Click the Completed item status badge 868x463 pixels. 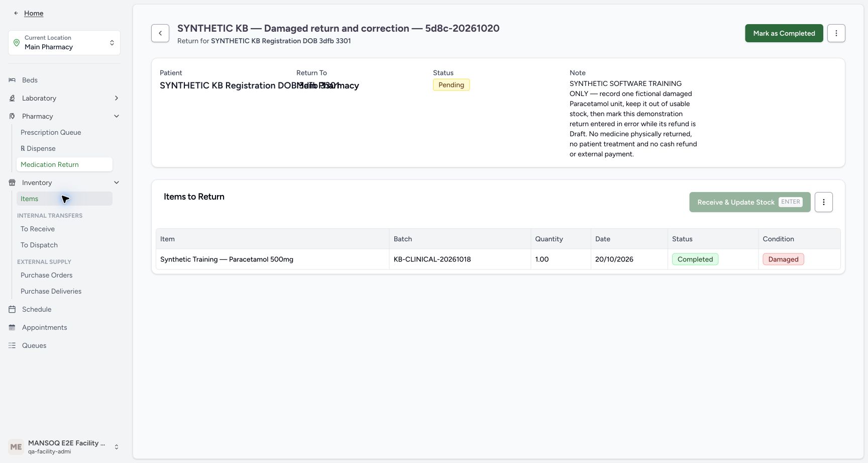(x=695, y=259)
